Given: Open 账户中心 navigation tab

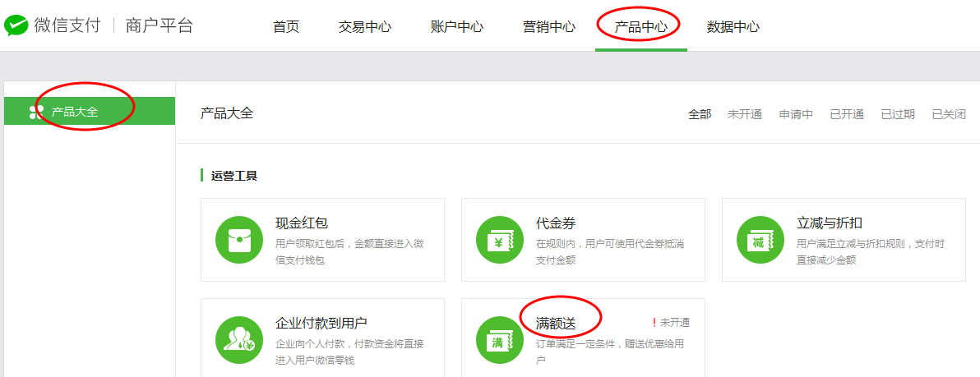Looking at the screenshot, I should [x=457, y=27].
